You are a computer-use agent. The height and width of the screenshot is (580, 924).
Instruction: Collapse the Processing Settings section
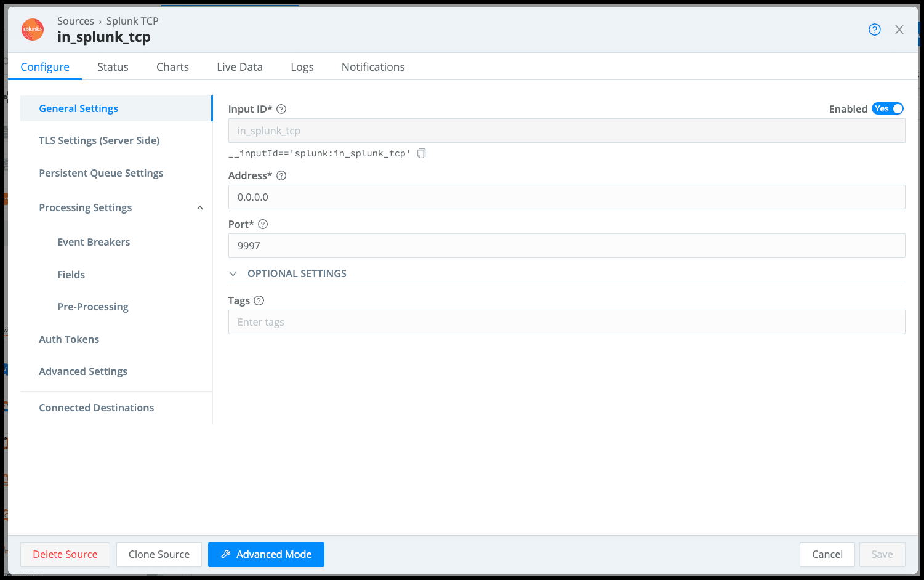pyautogui.click(x=200, y=208)
